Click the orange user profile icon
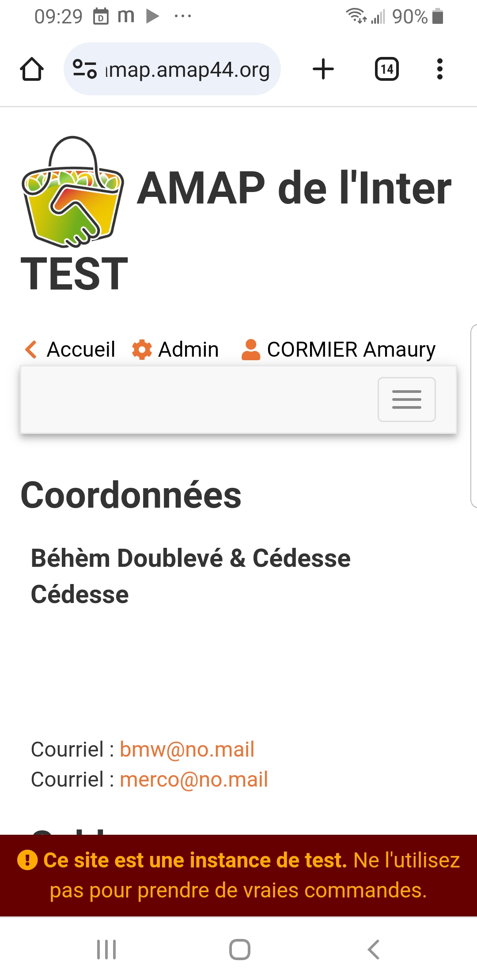The image size is (477, 980). coord(251,350)
